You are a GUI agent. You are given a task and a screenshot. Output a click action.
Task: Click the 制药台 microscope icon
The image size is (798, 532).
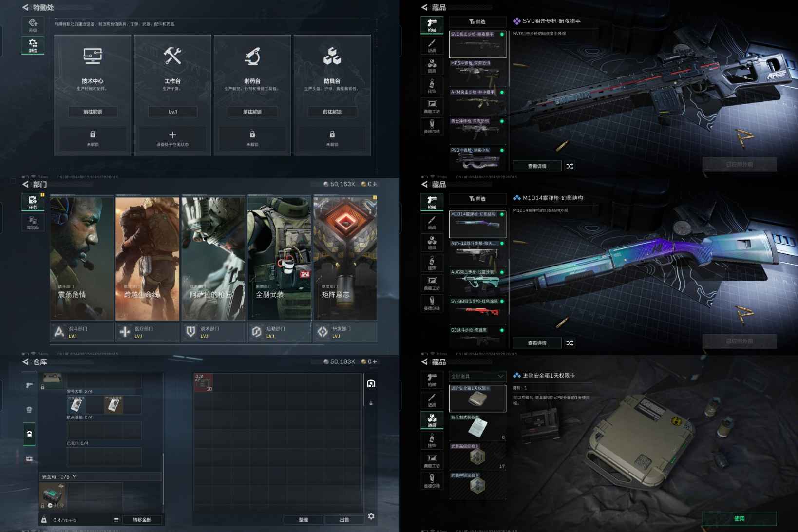tap(252, 56)
